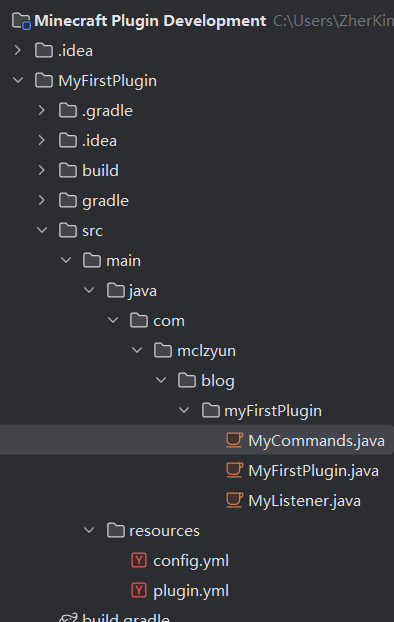394x622 pixels.
Task: Collapse the mclzyun package chevron
Action: coord(137,350)
